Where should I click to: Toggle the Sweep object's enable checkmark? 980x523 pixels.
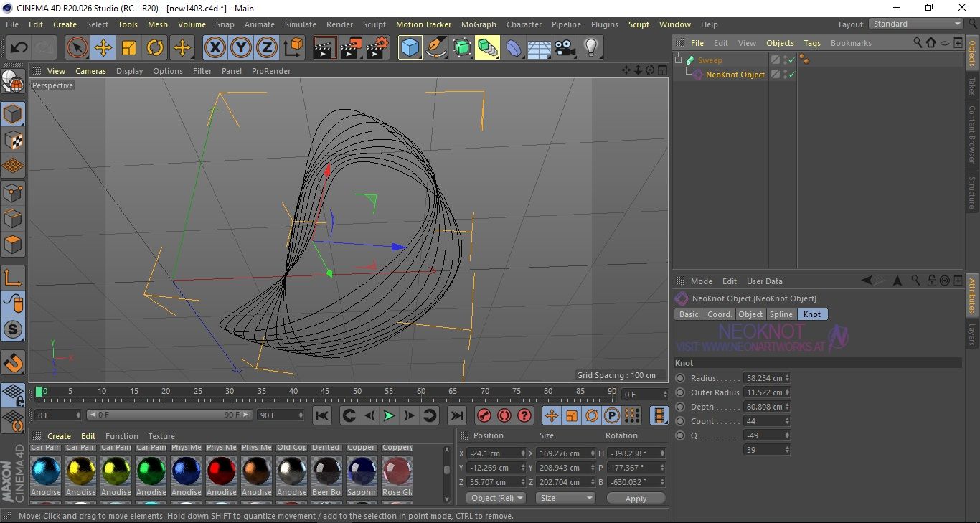click(x=791, y=60)
